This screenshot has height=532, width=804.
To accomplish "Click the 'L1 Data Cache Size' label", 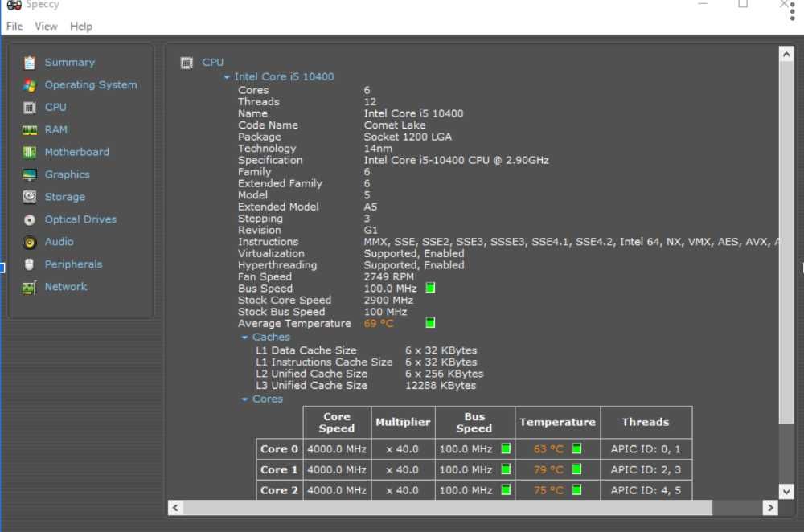I will click(x=306, y=350).
